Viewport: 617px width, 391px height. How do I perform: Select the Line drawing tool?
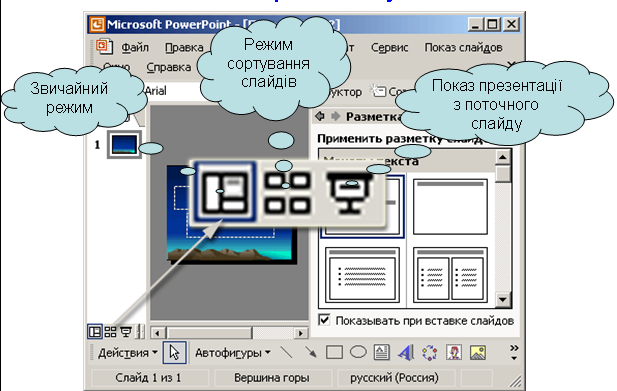coord(286,352)
